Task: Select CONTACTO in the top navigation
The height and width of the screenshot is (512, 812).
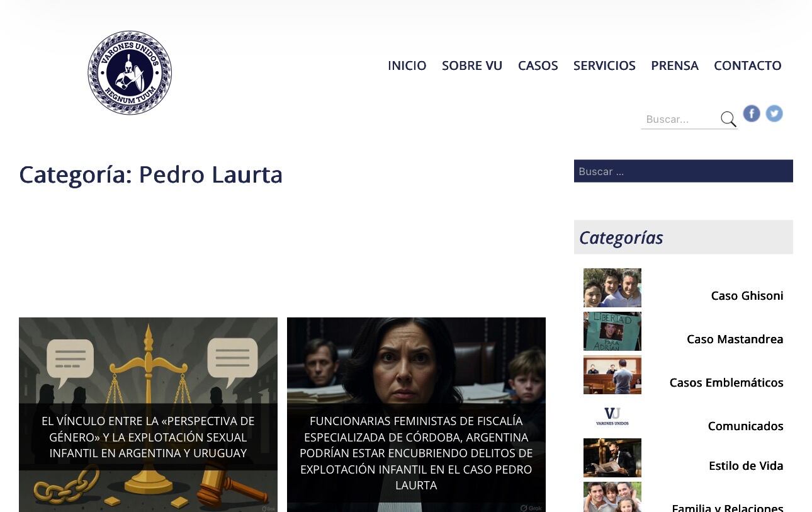Action: point(747,65)
